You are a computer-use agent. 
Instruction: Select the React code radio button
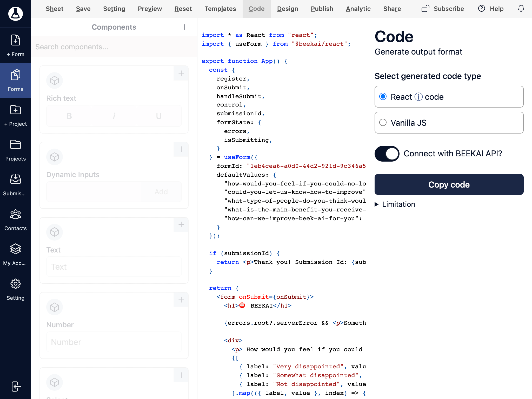pyautogui.click(x=383, y=97)
